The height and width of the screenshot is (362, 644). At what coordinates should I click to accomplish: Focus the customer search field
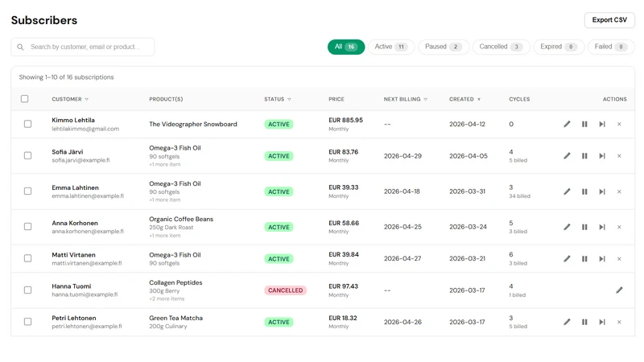point(83,47)
